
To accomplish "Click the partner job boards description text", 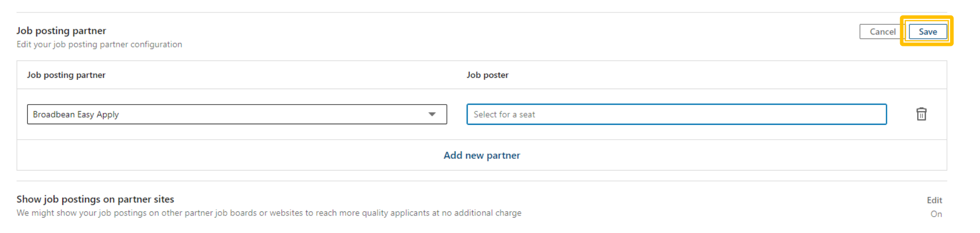I will [x=268, y=213].
